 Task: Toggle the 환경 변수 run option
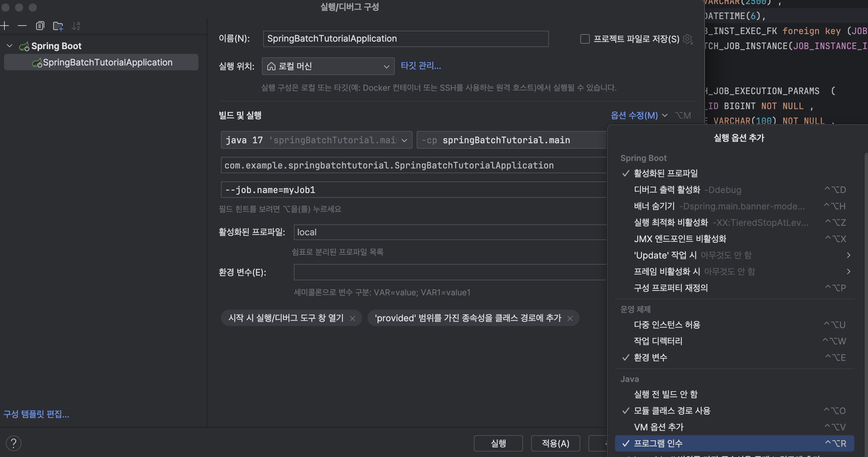point(650,357)
